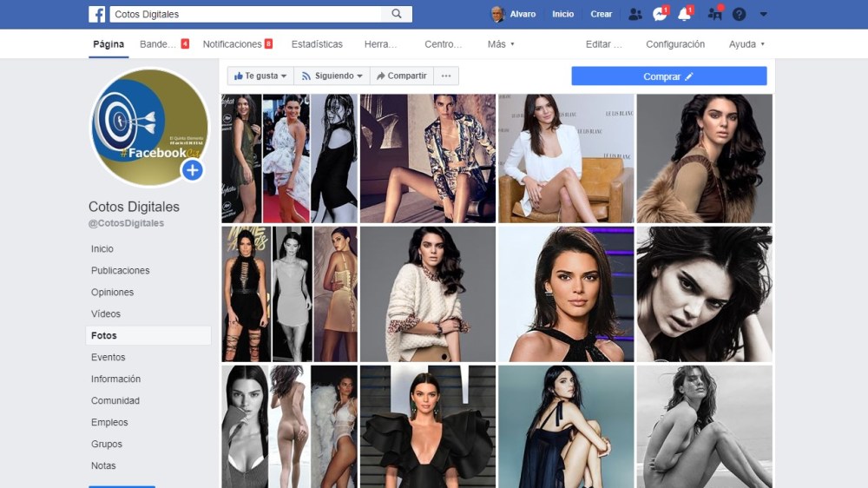Click the quick help question mark icon
The image size is (868, 488).
(739, 14)
